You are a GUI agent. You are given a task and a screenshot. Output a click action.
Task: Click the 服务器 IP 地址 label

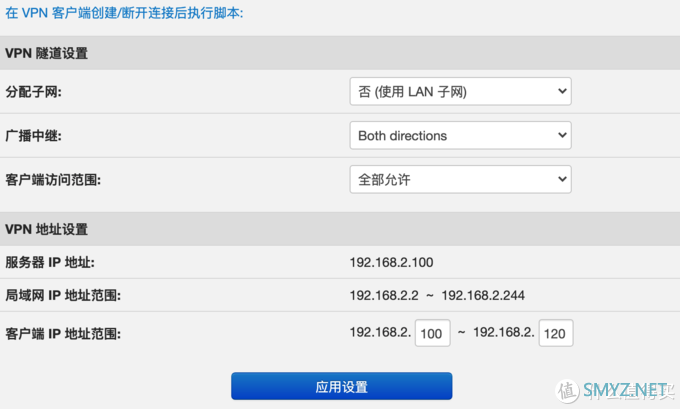(50, 262)
